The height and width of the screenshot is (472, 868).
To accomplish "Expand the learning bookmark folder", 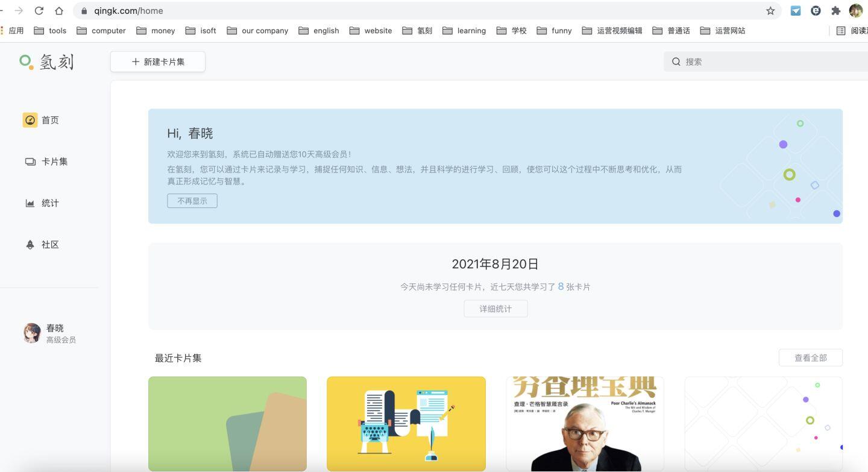I will coord(464,31).
